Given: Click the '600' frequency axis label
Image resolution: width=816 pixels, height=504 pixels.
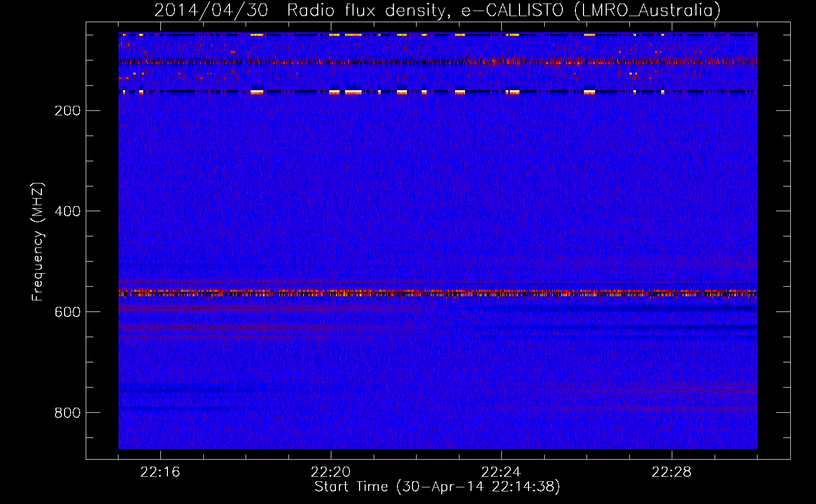Looking at the screenshot, I should pos(68,312).
